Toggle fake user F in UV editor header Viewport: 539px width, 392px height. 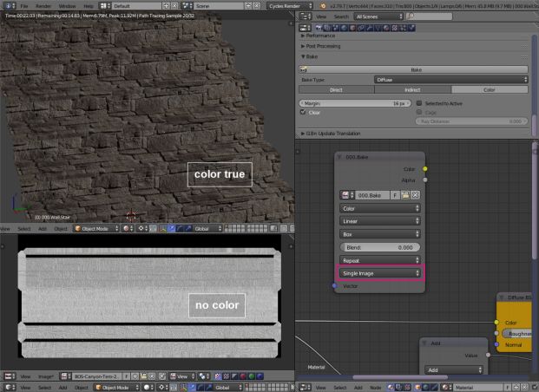coord(127,376)
